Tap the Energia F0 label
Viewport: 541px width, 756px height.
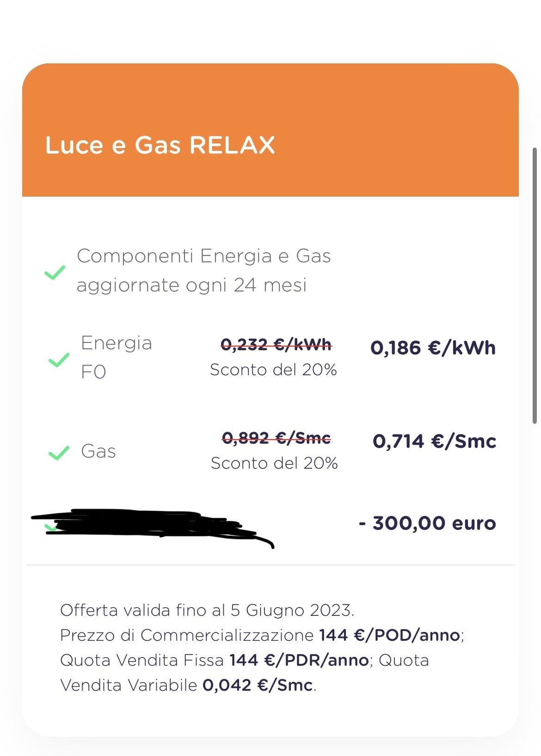pyautogui.click(x=116, y=357)
